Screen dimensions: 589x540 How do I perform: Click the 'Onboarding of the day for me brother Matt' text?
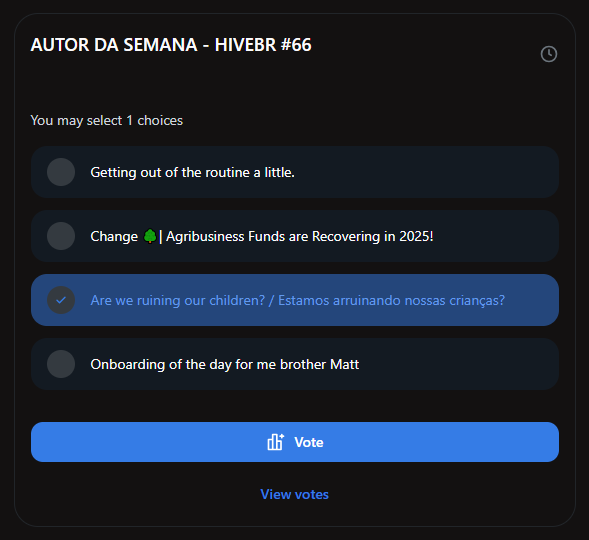point(225,364)
